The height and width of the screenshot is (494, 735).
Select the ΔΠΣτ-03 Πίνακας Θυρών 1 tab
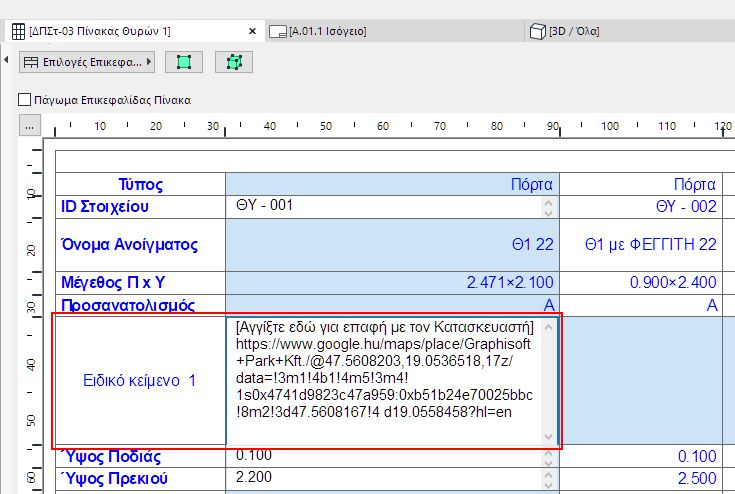pyautogui.click(x=135, y=31)
